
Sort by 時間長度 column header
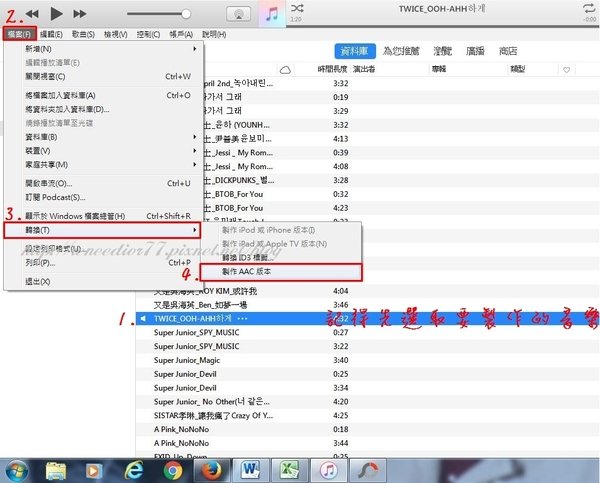coord(332,69)
